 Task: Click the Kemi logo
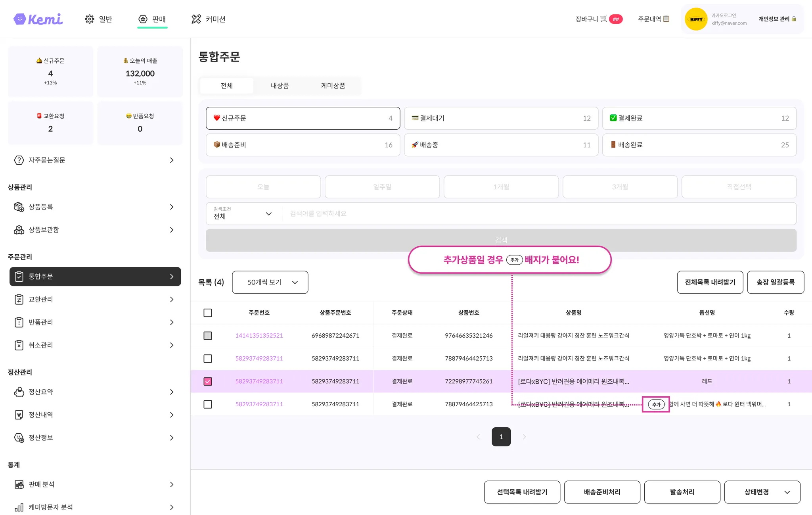[38, 19]
